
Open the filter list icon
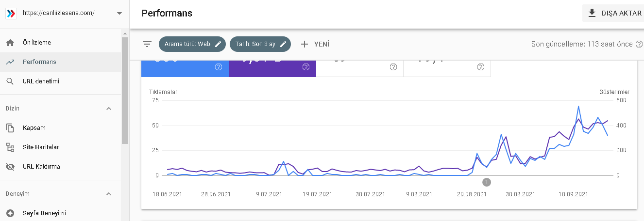(x=147, y=44)
